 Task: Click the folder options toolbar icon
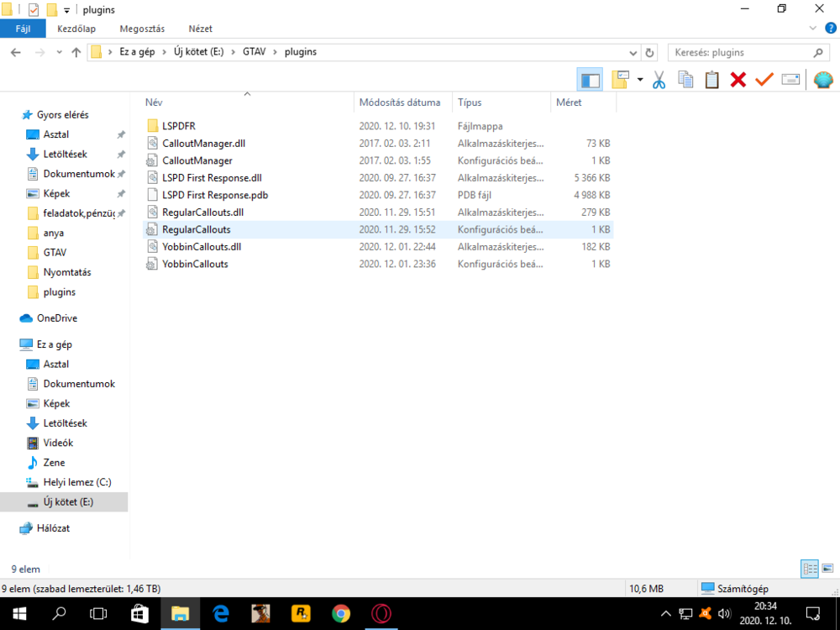(x=621, y=80)
